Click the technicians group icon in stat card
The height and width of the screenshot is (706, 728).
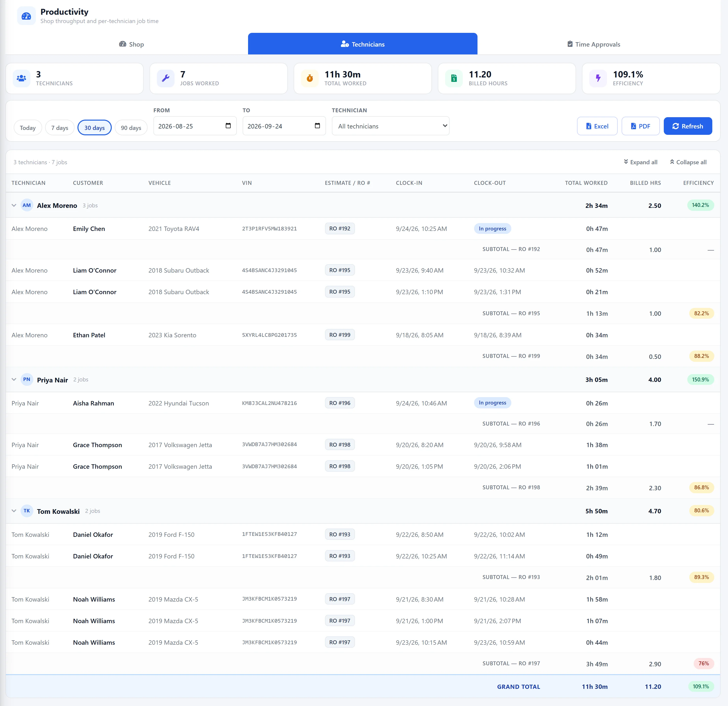click(x=22, y=78)
